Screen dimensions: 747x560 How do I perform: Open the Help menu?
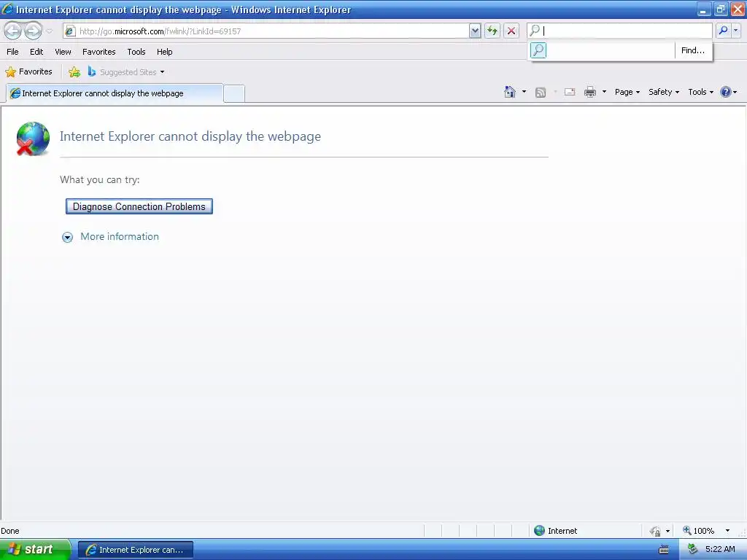point(164,52)
